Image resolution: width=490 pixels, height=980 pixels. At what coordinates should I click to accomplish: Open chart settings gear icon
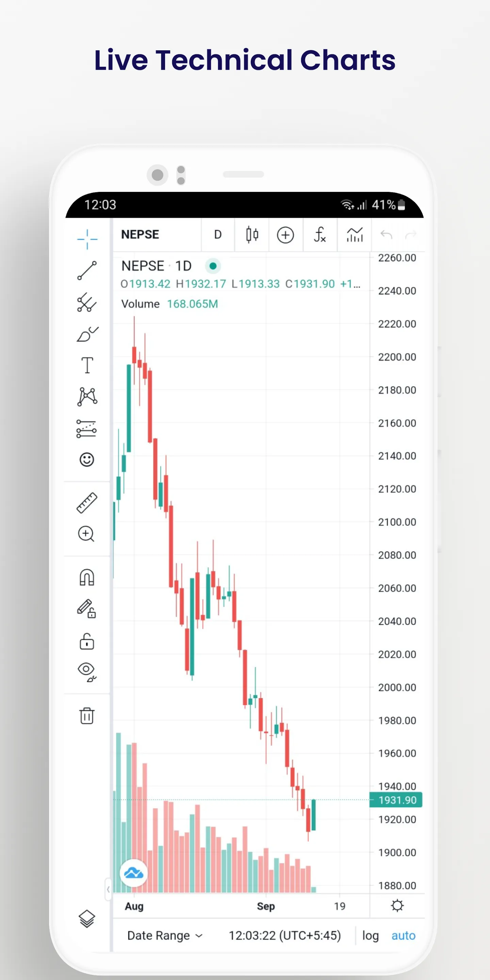click(397, 906)
